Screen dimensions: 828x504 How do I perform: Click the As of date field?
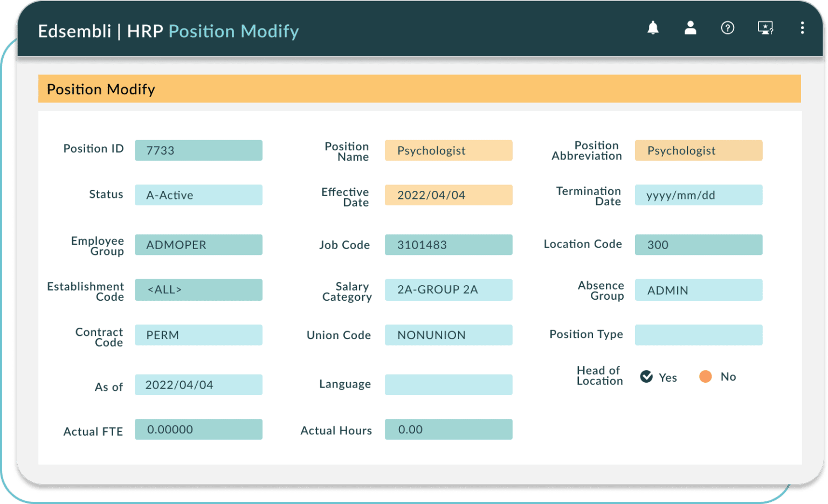tap(198, 385)
